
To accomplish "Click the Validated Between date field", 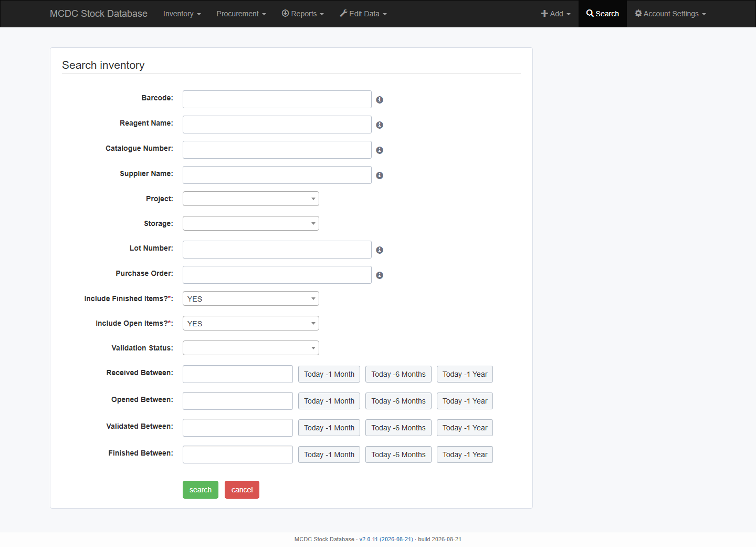I will click(x=238, y=428).
